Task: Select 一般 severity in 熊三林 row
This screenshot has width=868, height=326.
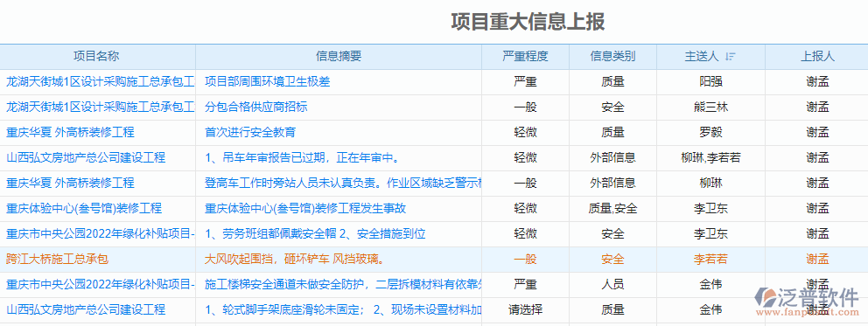Action: [525, 108]
